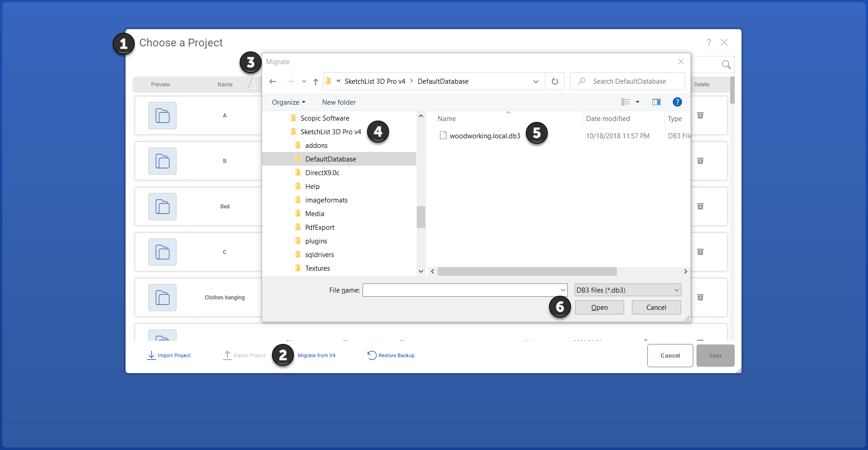Select the SketchList 3D Pro v4 folder
The height and width of the screenshot is (450, 868).
pos(330,132)
